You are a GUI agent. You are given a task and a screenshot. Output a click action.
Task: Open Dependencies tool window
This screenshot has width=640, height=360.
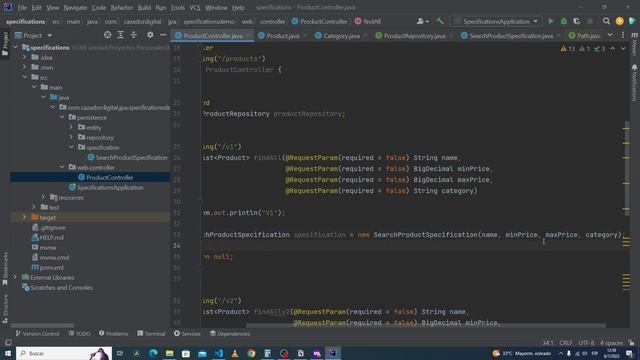click(229, 333)
